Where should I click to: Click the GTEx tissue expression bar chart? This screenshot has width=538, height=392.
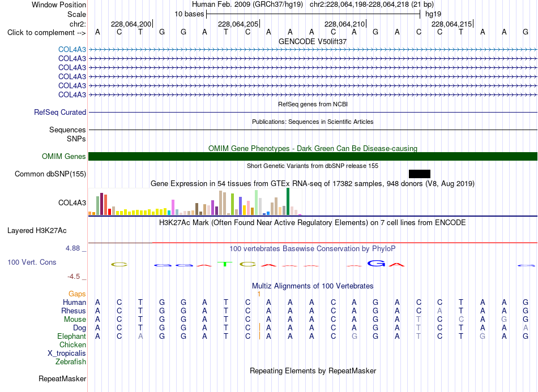[x=195, y=201]
